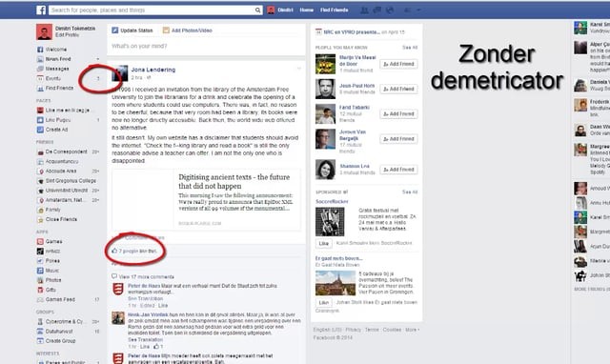Open the messages icon in top bar
The image size is (610, 364).
coord(377,10)
